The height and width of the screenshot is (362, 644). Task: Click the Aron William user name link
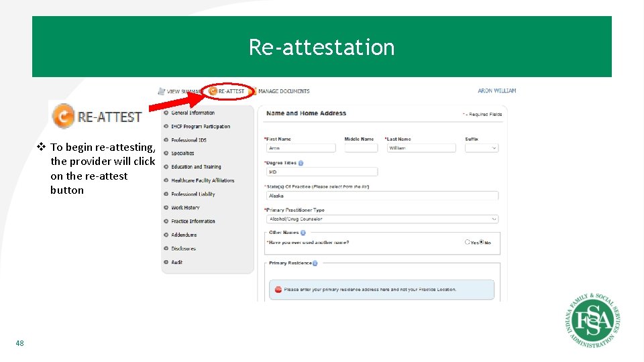[497, 90]
